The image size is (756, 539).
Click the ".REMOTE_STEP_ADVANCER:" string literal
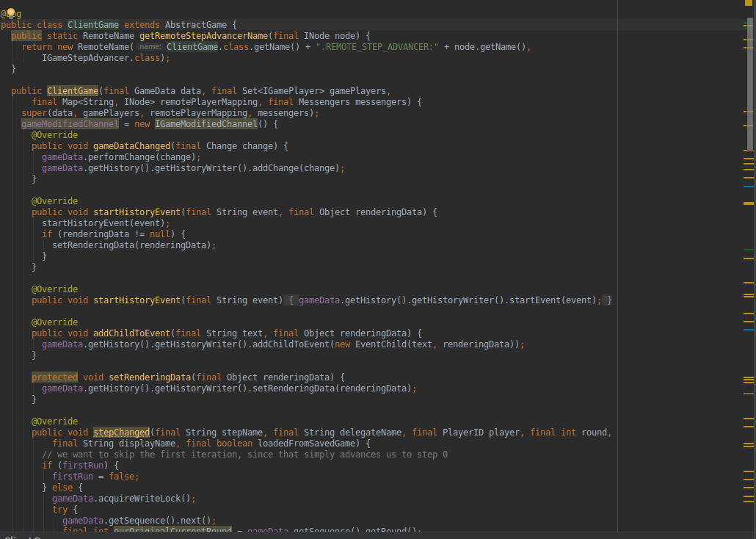377,47
